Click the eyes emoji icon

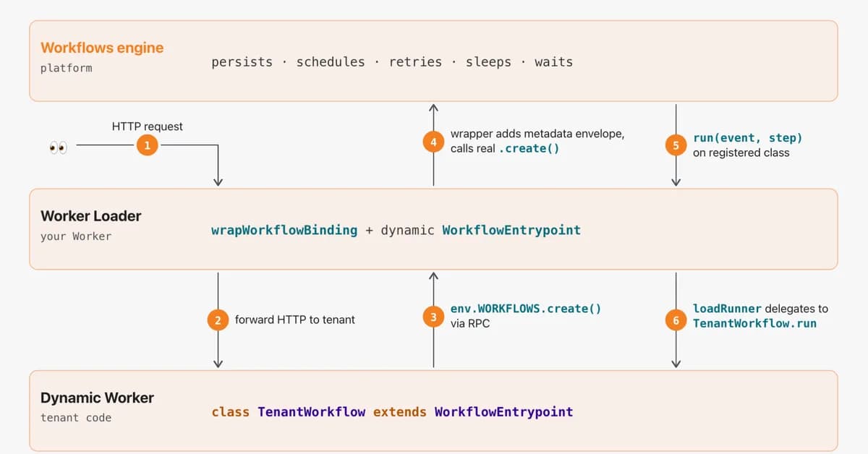(58, 148)
